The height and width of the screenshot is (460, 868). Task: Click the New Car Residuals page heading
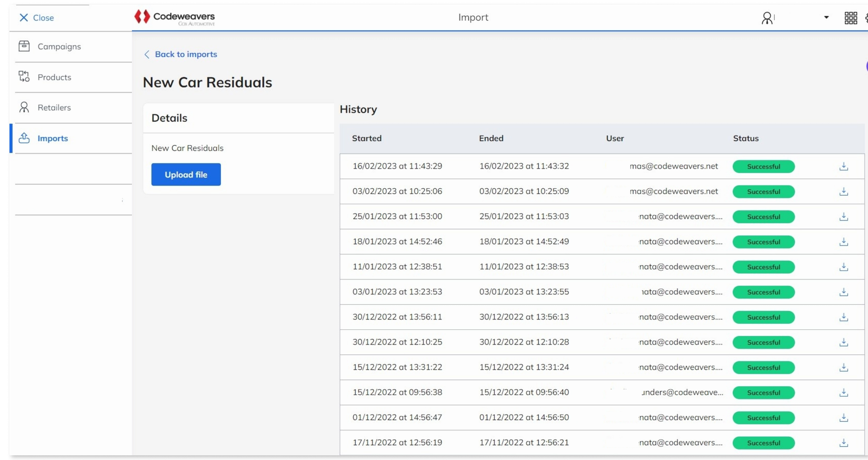coord(207,82)
